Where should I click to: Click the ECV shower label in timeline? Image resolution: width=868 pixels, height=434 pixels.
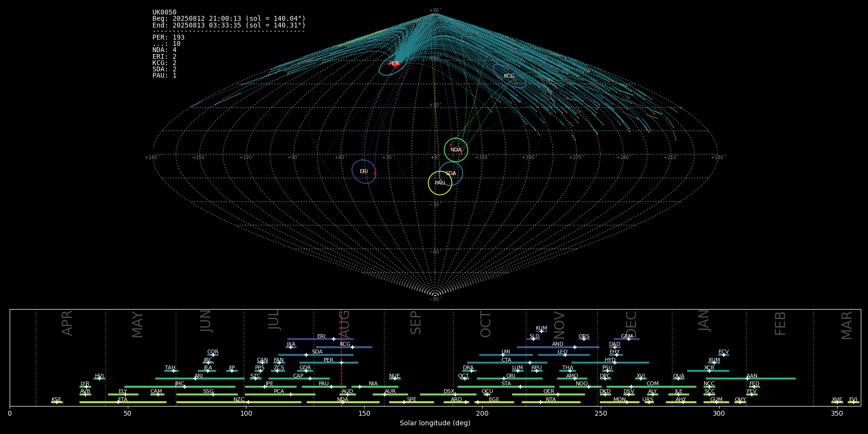[723, 352]
